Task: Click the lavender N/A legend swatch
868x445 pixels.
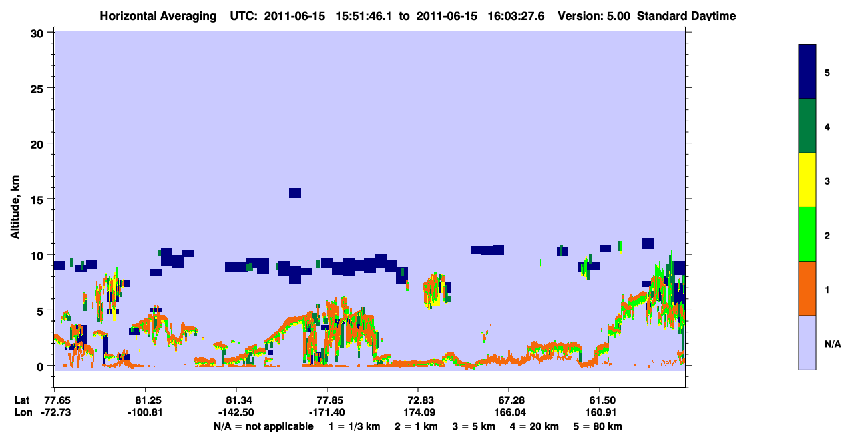Action: (x=807, y=342)
